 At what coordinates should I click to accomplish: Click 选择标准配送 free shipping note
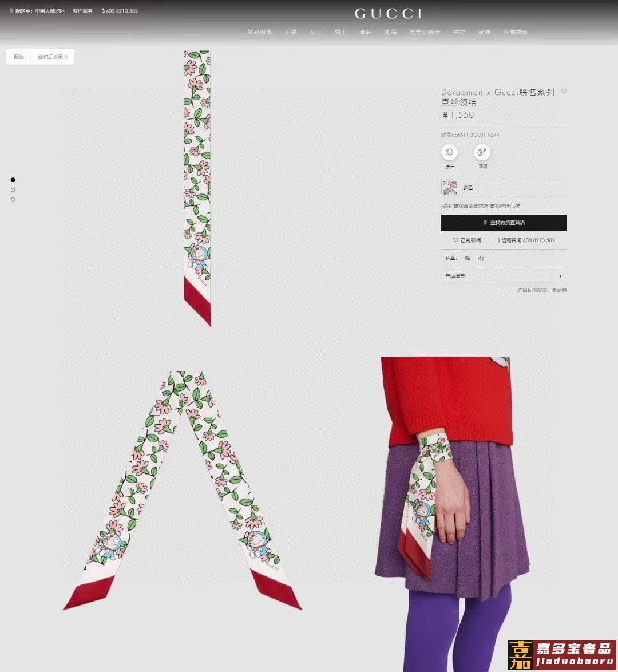coord(542,290)
